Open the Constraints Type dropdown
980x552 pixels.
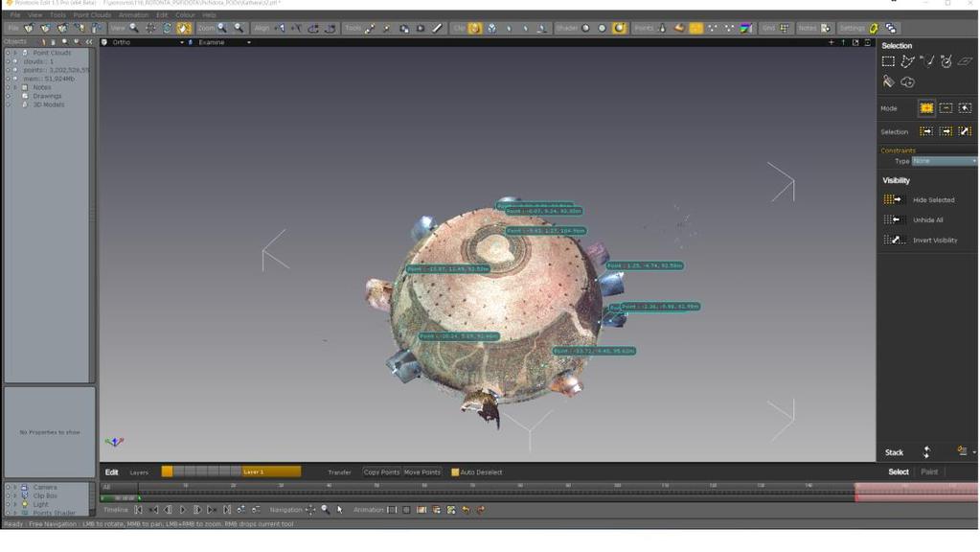coord(944,161)
